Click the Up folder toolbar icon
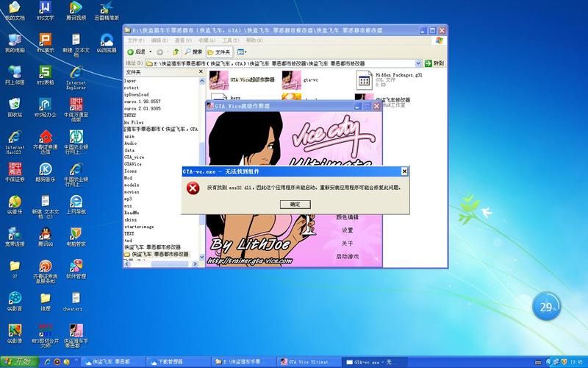 pos(176,52)
